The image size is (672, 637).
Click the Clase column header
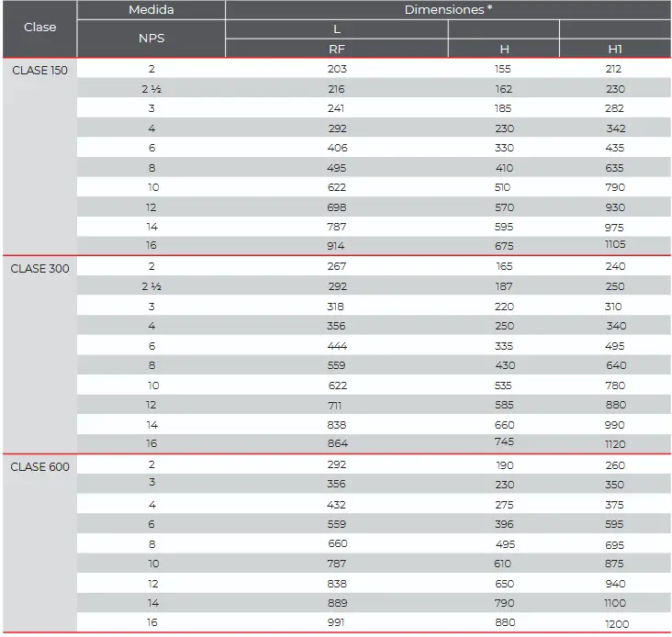coord(39,28)
